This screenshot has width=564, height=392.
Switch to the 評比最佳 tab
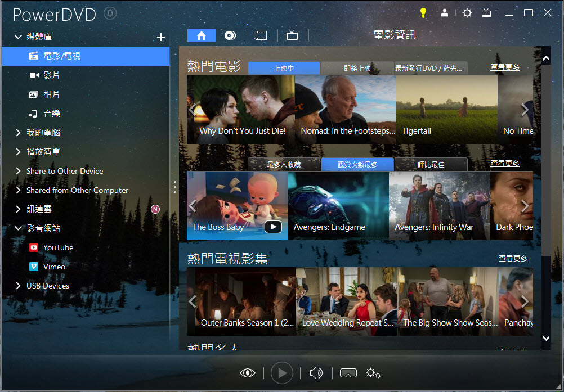[x=431, y=164]
